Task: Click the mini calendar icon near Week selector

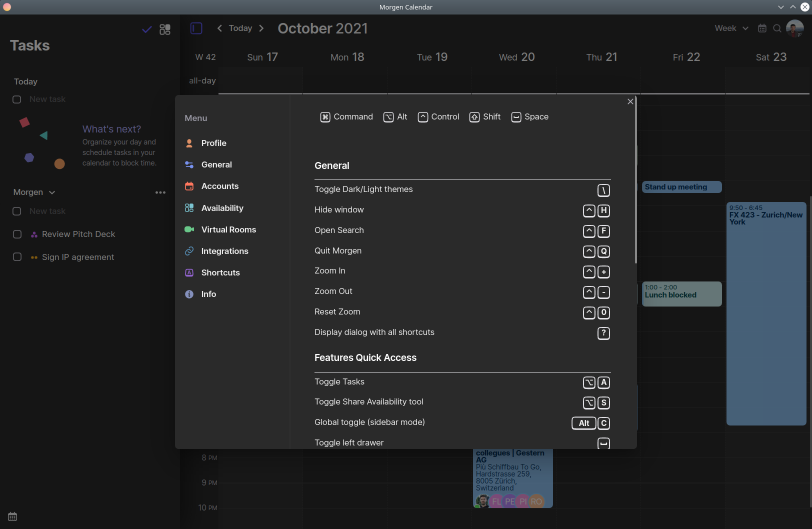Action: coord(762,28)
